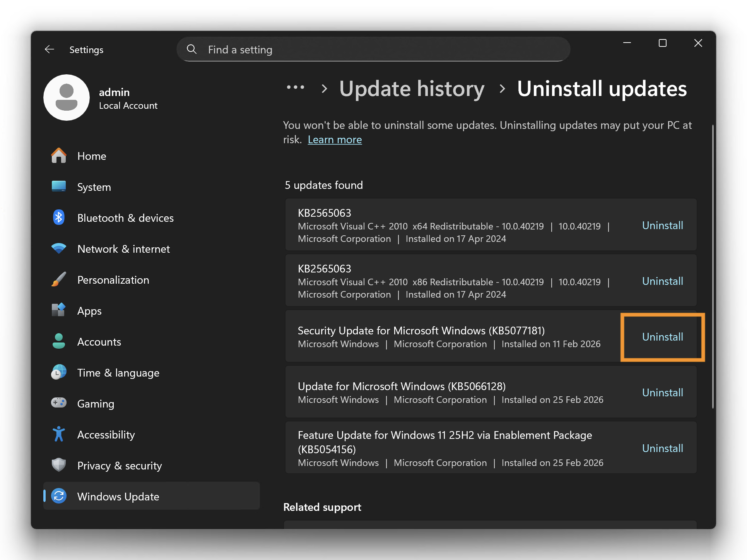
Task: Click the admin profile avatar
Action: coord(67,98)
